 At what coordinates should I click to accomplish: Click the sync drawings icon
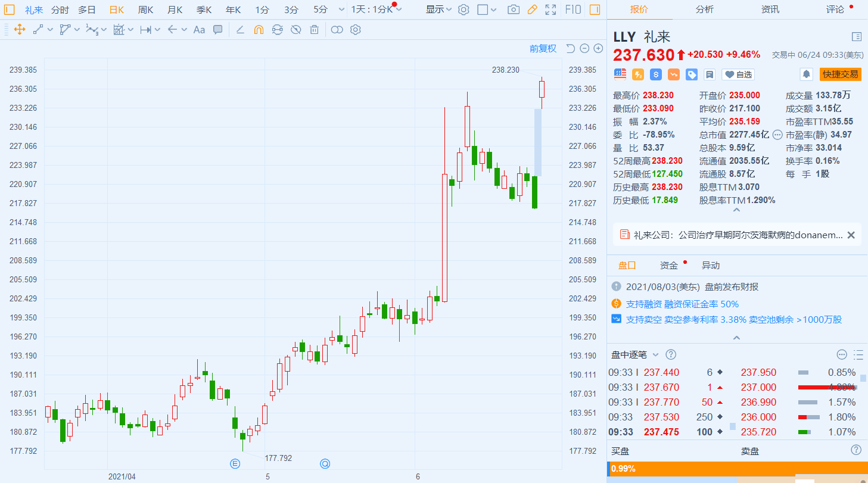[x=277, y=30]
